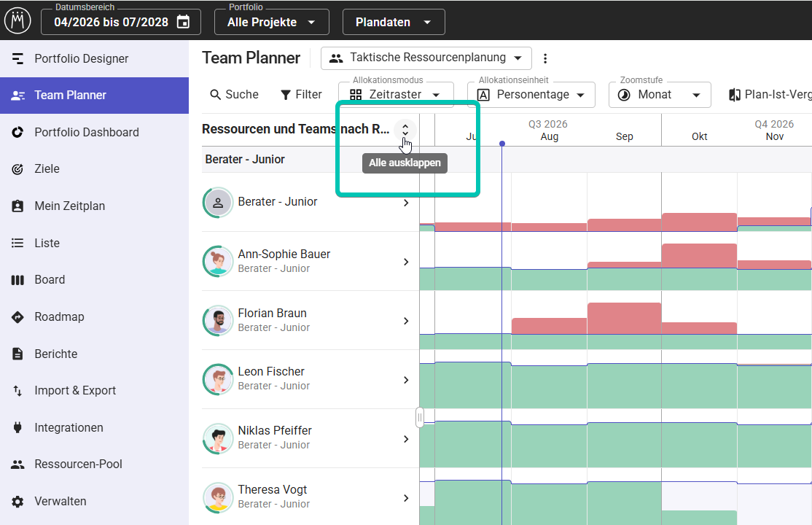Open the calendar icon in Datumsbereich field
812x525 pixels.
[x=184, y=22]
